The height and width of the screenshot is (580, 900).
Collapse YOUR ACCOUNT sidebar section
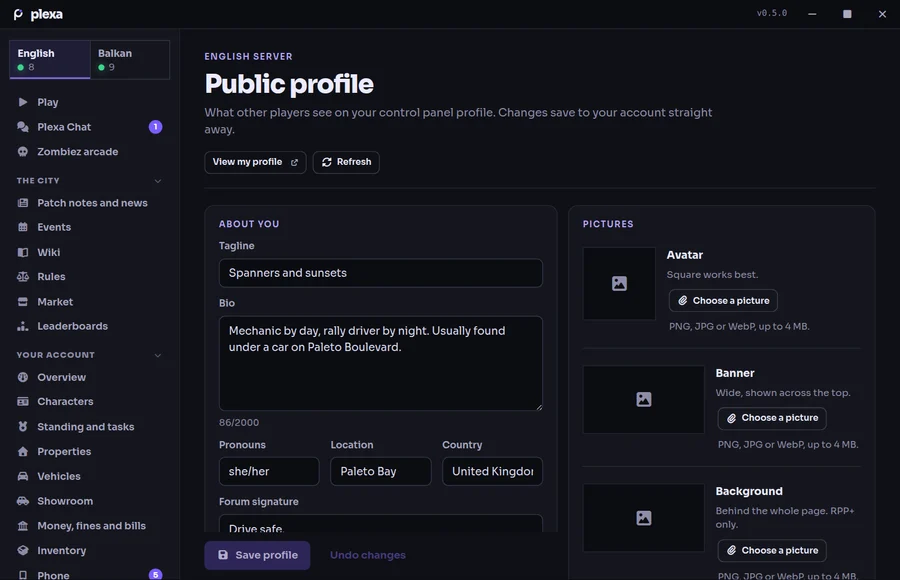tap(158, 355)
